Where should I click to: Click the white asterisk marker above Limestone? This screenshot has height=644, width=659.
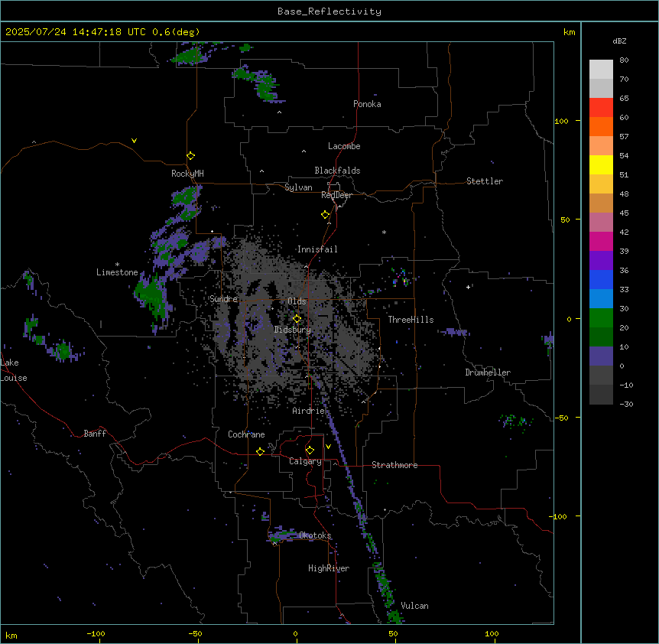pyautogui.click(x=117, y=264)
